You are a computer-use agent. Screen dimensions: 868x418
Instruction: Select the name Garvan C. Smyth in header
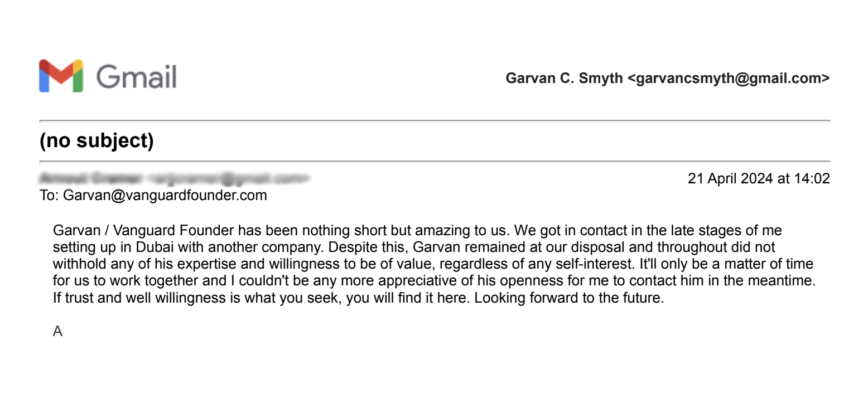(564, 79)
